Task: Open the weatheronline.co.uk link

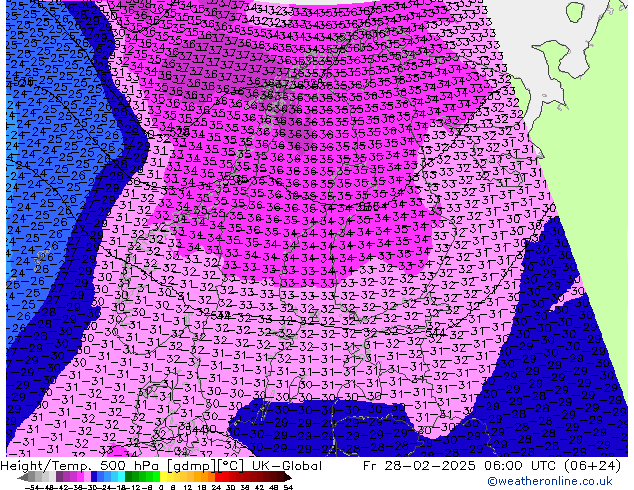Action: click(550, 481)
